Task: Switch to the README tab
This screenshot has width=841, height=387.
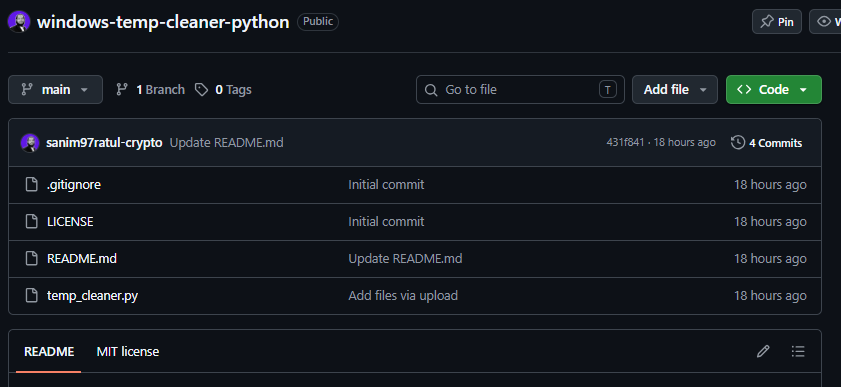Action: (49, 352)
